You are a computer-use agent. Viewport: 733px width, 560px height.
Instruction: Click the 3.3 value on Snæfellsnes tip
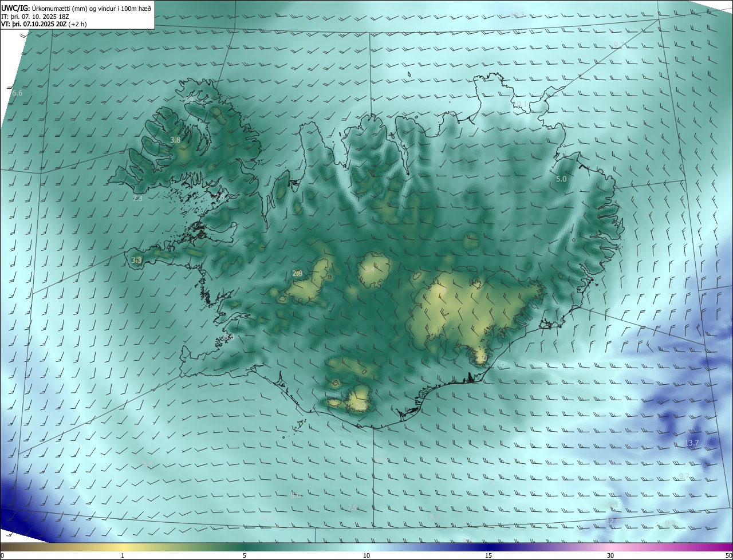tap(136, 260)
